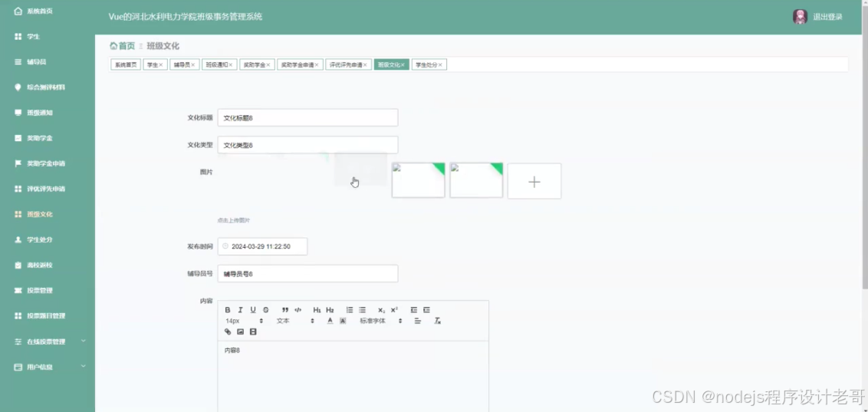Click the clock icon in the publish time field
Image resolution: width=868 pixels, height=412 pixels.
click(x=225, y=246)
